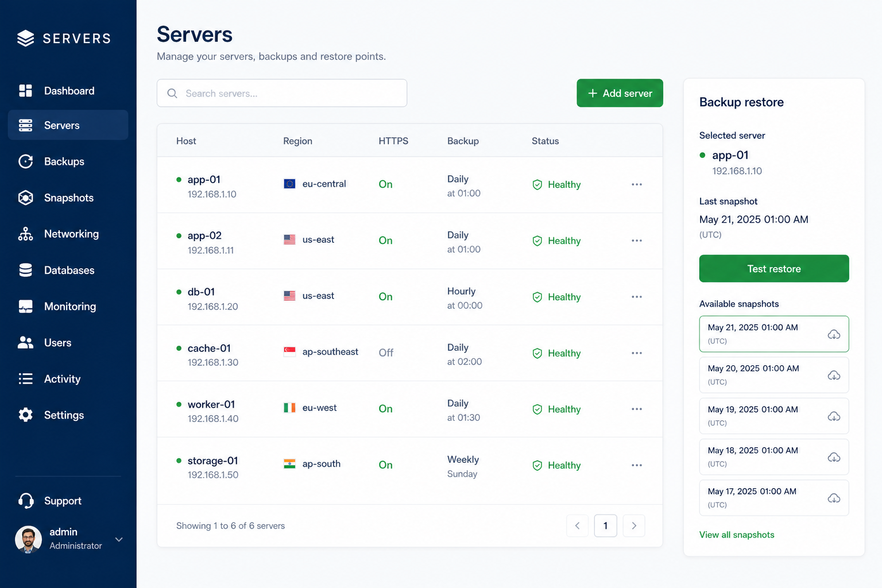882x588 pixels.
Task: Click the Activity list icon
Action: click(25, 378)
